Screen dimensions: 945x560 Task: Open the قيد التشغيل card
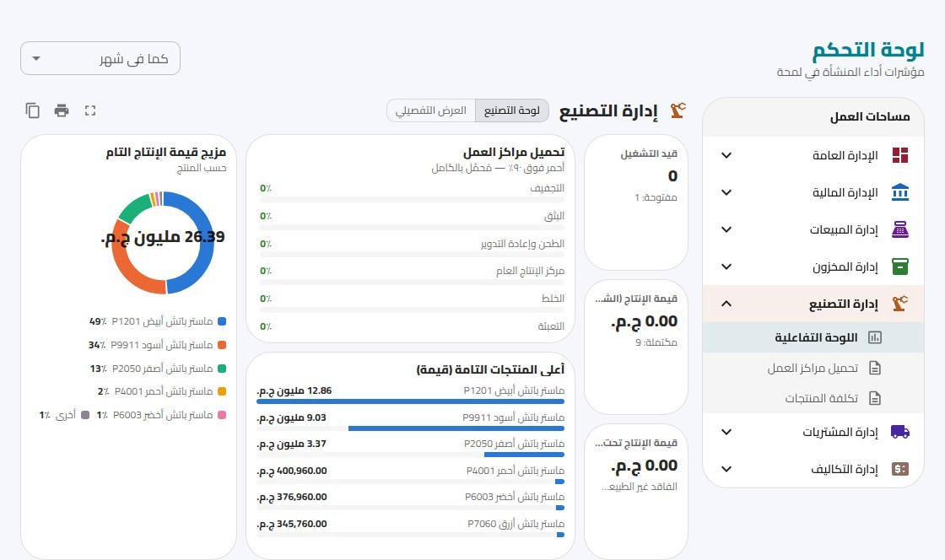pos(636,202)
